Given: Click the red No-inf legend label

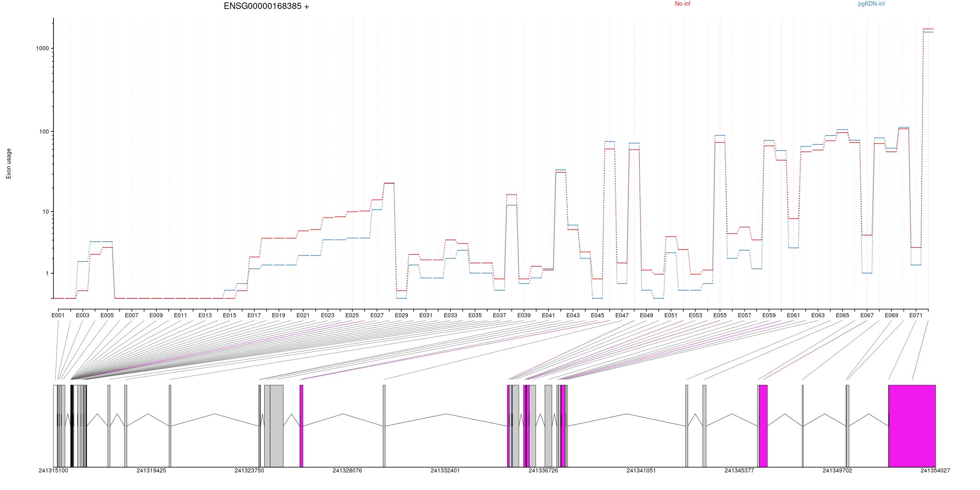Looking at the screenshot, I should (x=682, y=4).
